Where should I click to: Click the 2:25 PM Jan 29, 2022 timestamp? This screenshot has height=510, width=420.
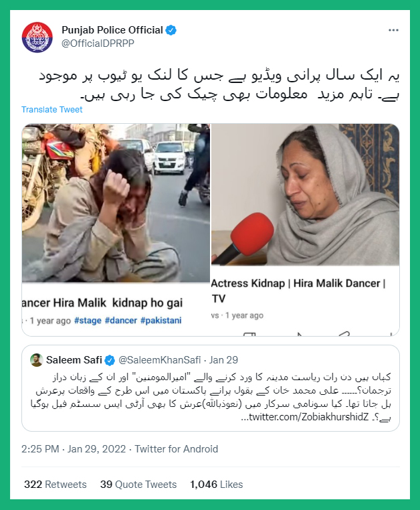74,449
